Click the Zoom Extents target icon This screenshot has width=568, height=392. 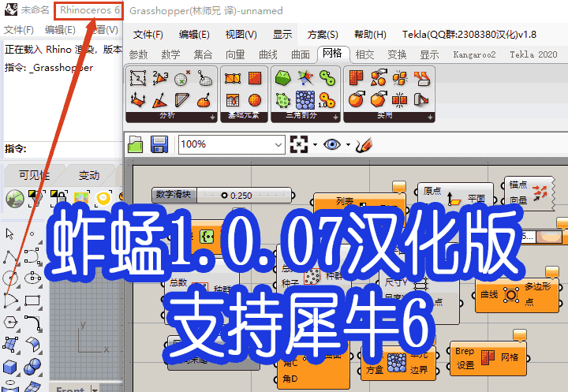pyautogui.click(x=299, y=144)
